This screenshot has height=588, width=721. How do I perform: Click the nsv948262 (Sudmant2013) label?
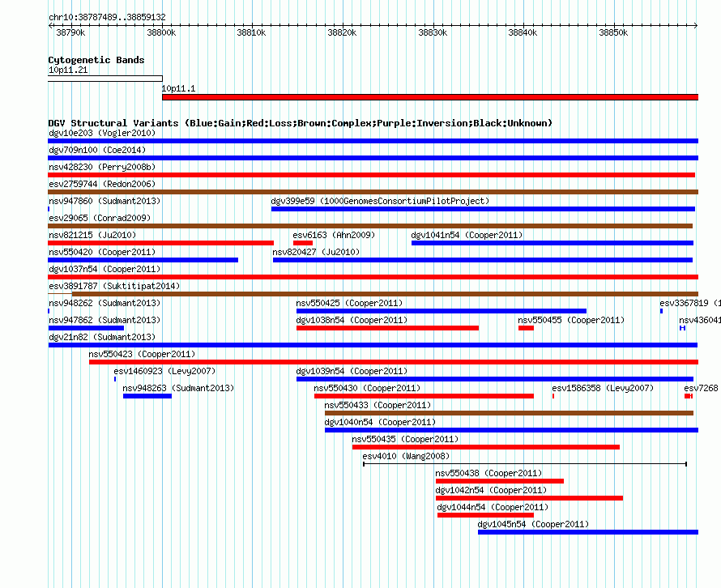point(105,303)
